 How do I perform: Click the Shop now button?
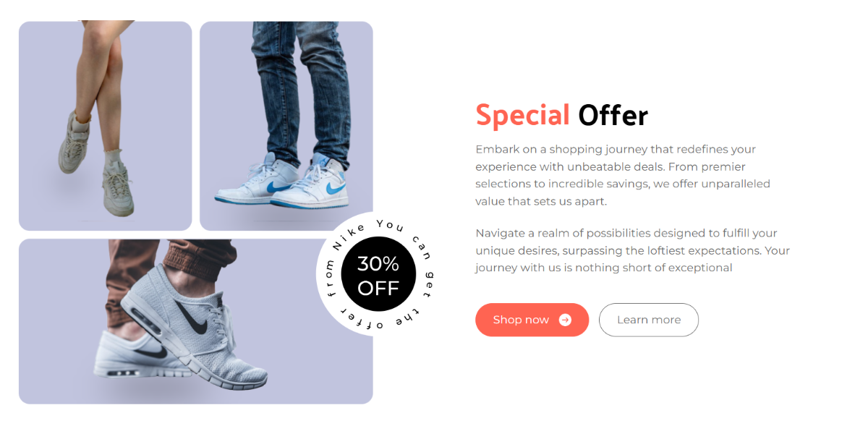coord(532,320)
